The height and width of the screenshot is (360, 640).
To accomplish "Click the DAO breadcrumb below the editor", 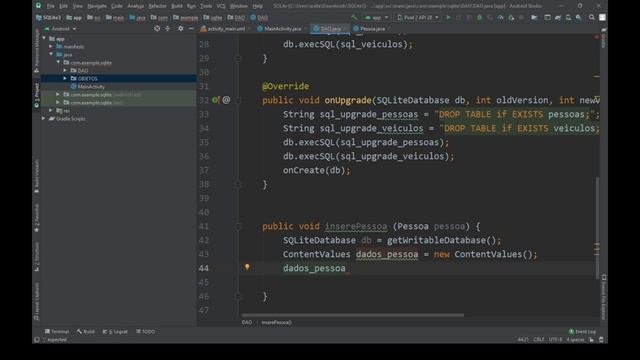I will tap(247, 322).
